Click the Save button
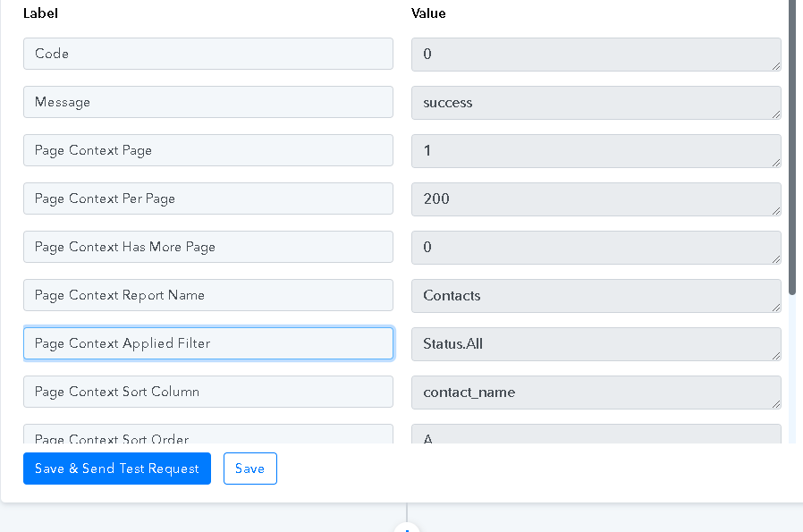The image size is (803, 532). 249,468
